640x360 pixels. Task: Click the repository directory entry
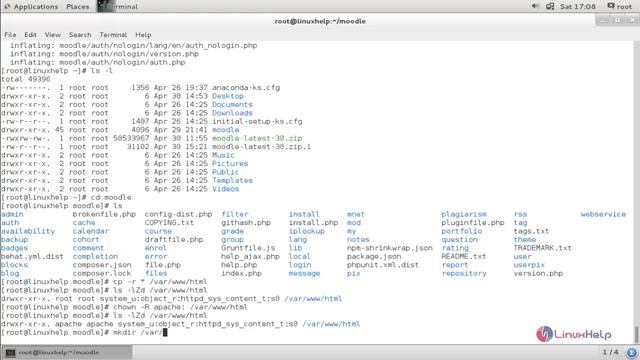pos(464,273)
